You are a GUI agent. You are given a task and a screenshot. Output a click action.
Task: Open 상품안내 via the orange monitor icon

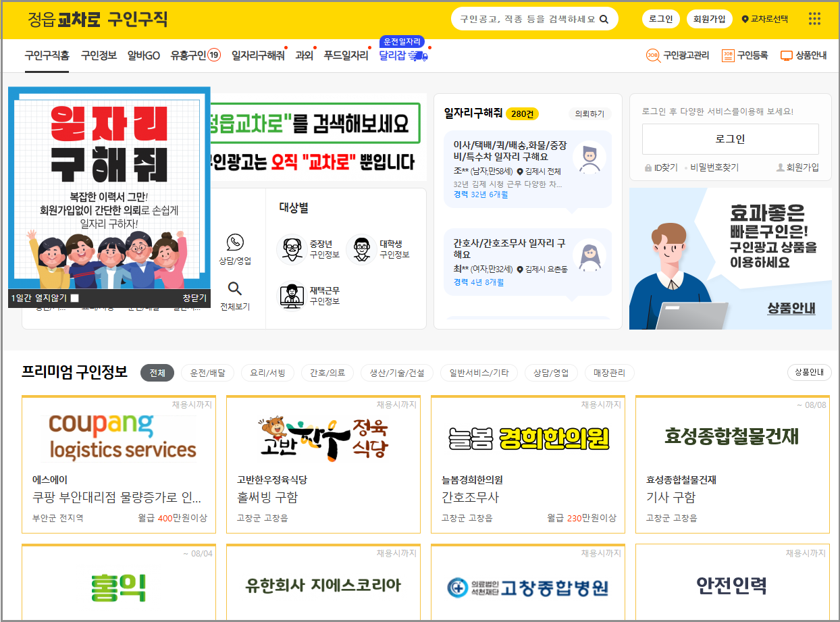[785, 57]
